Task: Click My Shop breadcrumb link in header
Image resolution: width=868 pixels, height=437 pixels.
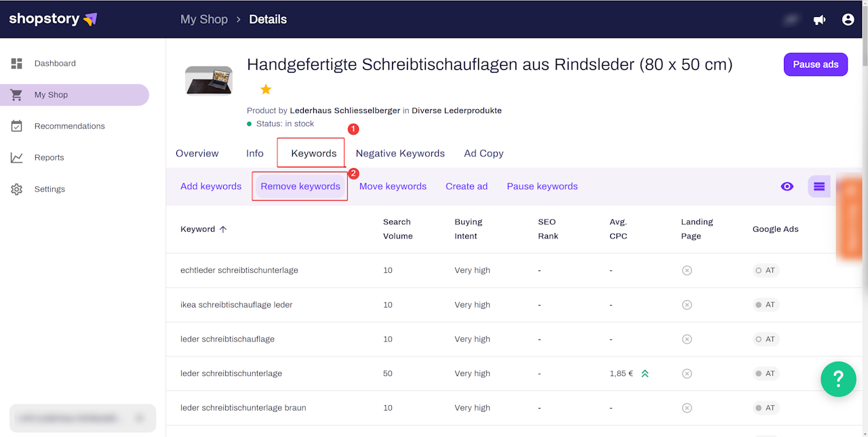Action: click(x=203, y=19)
